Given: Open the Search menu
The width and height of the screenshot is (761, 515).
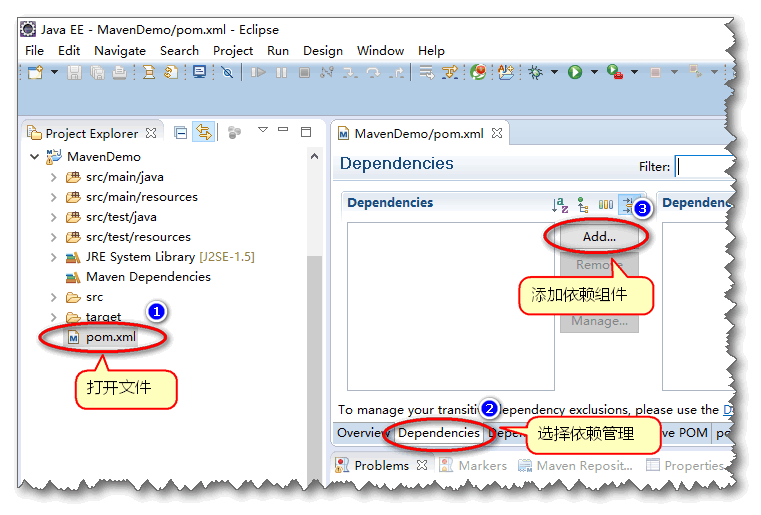Looking at the screenshot, I should [x=180, y=51].
